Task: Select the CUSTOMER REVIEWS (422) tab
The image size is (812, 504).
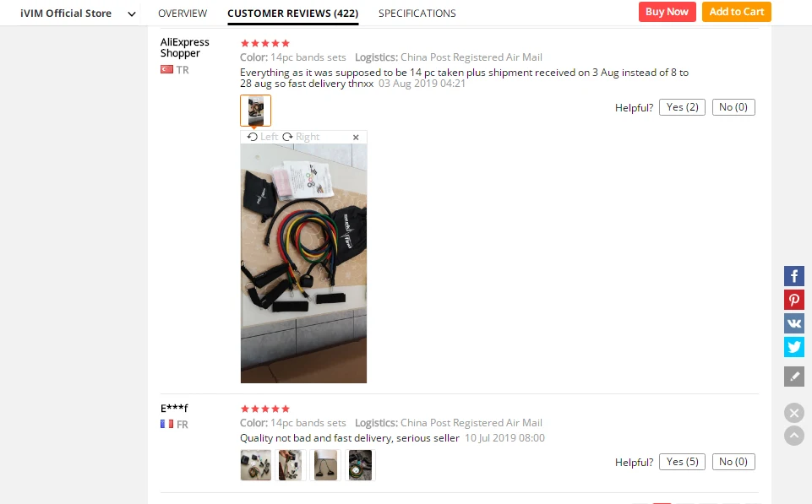Action: 292,14
